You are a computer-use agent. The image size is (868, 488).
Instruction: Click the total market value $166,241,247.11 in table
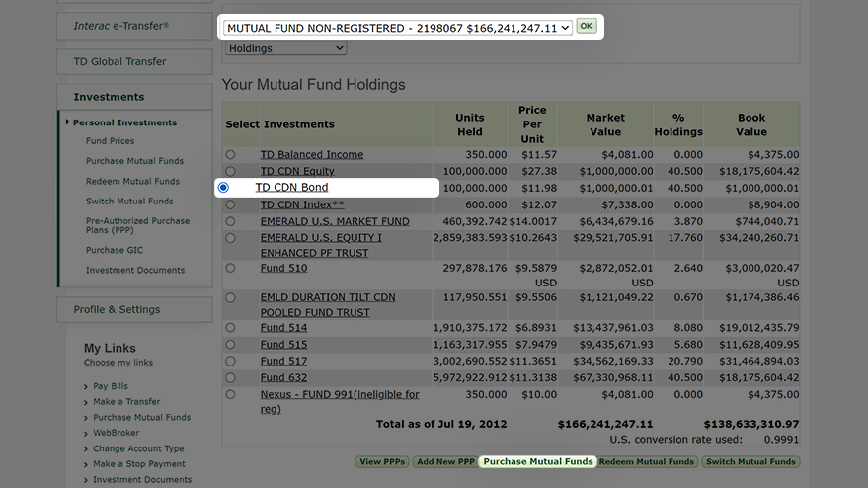[605, 425]
